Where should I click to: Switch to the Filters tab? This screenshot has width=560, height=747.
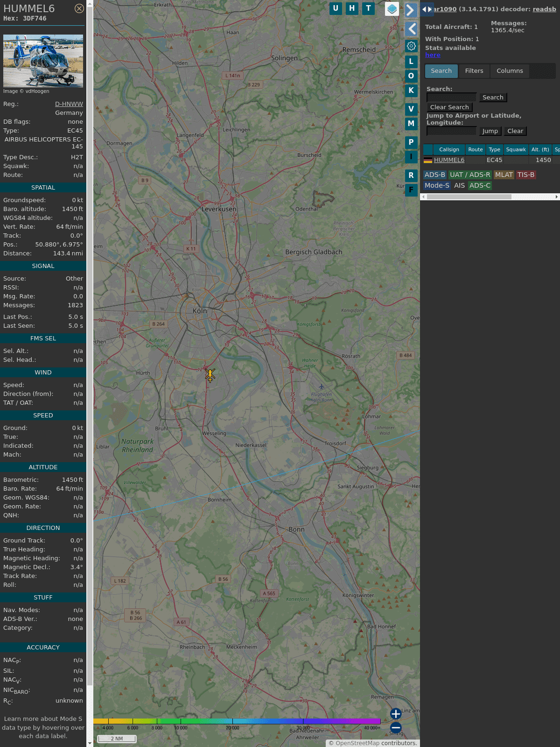click(x=474, y=71)
